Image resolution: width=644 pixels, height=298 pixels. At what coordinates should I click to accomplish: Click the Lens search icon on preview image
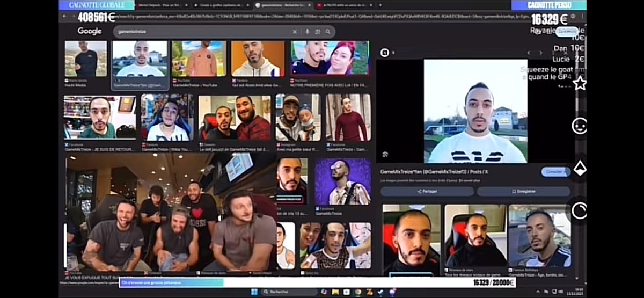[385, 155]
